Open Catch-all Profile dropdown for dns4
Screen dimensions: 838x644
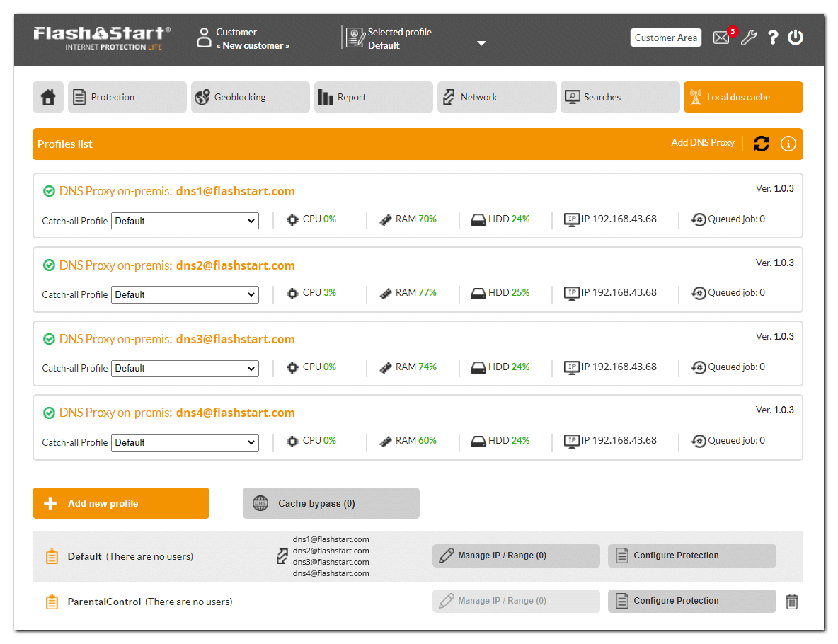point(185,442)
